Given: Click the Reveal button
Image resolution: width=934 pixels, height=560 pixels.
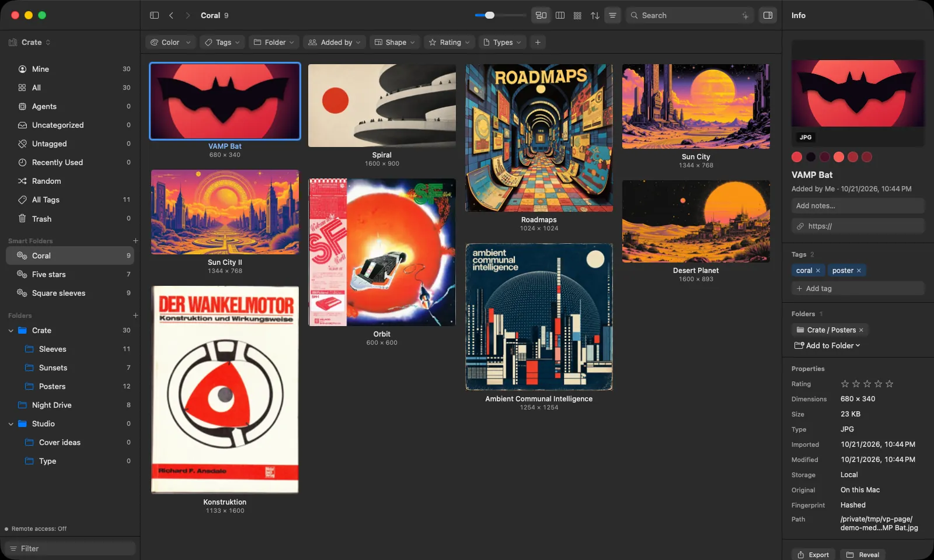Looking at the screenshot, I should click(863, 554).
